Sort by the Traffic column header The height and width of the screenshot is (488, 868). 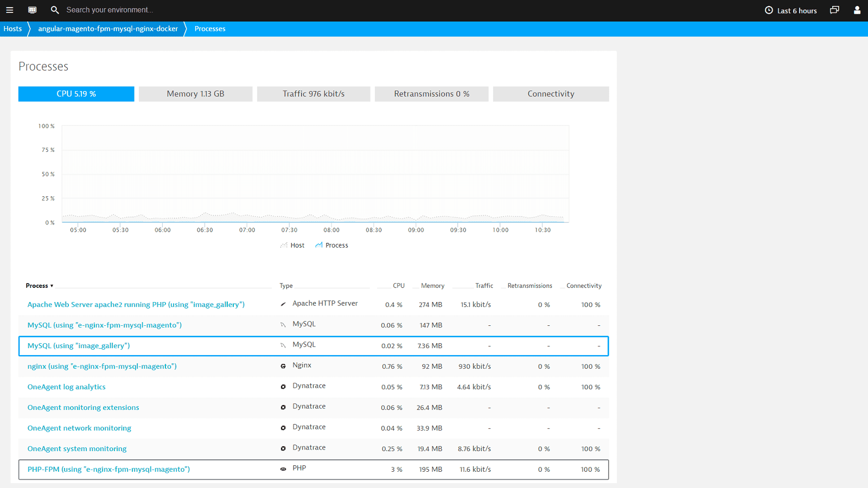484,286
